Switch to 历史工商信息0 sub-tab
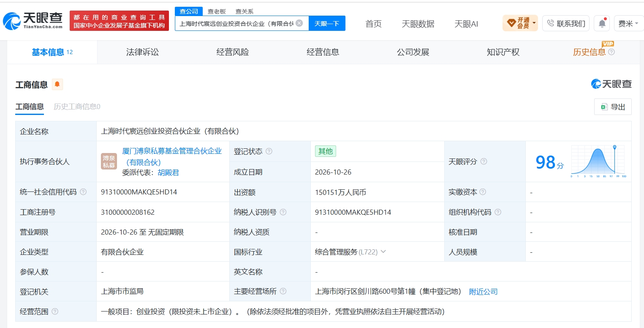 (x=77, y=107)
